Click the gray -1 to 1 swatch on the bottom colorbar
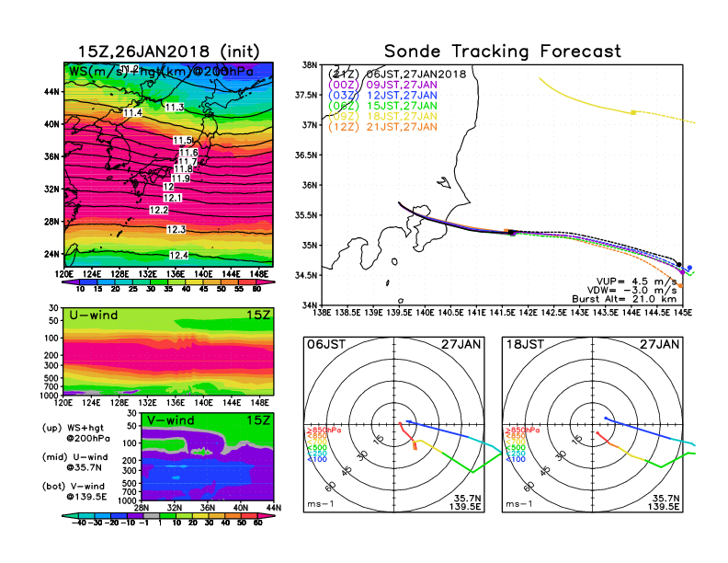 click(x=152, y=515)
